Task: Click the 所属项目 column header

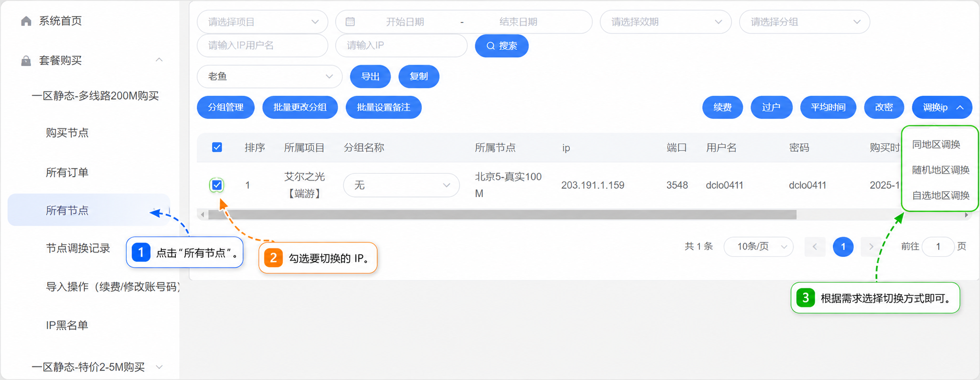Action: 304,147
